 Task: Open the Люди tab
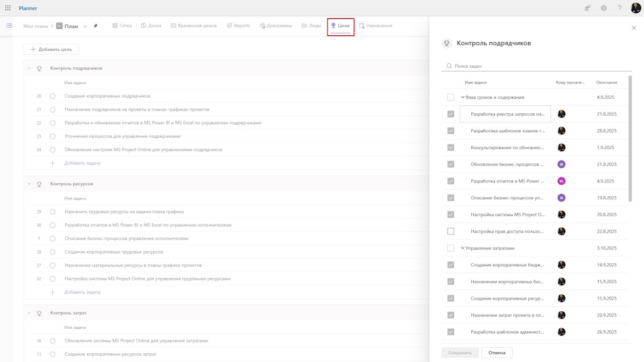tap(311, 26)
